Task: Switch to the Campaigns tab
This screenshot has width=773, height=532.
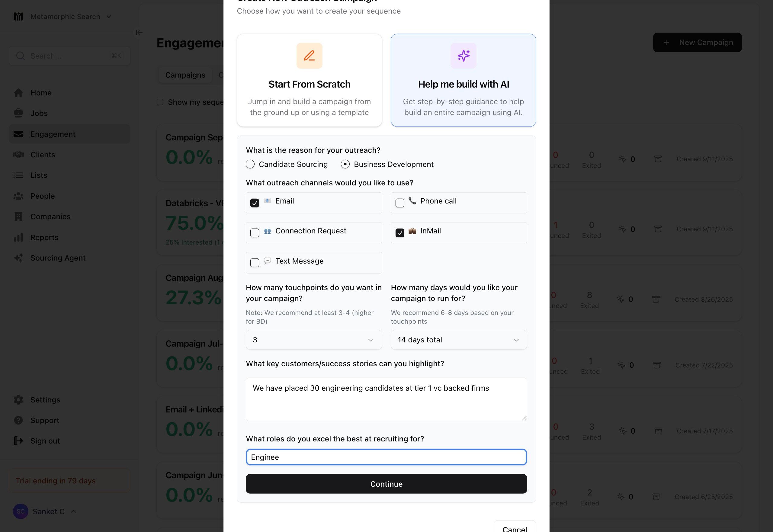Action: pyautogui.click(x=185, y=75)
